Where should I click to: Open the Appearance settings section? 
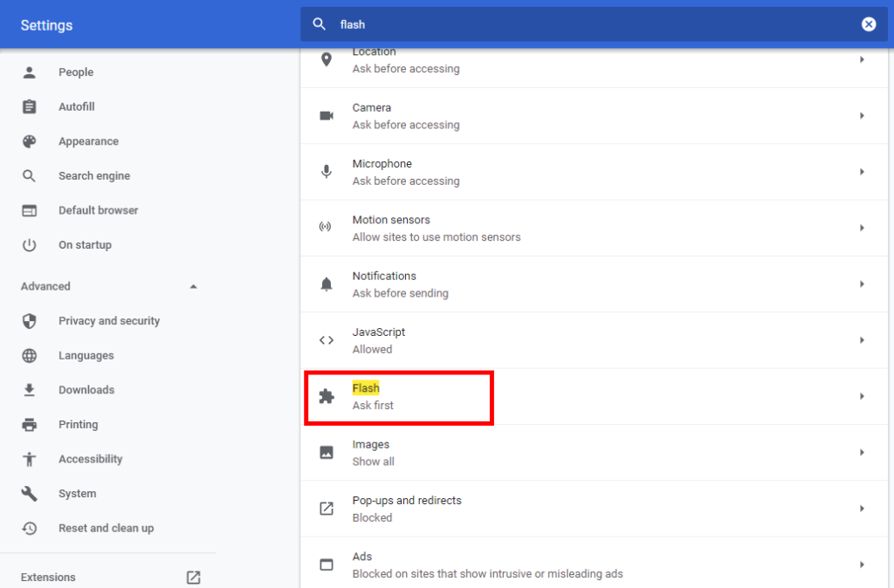click(x=88, y=141)
